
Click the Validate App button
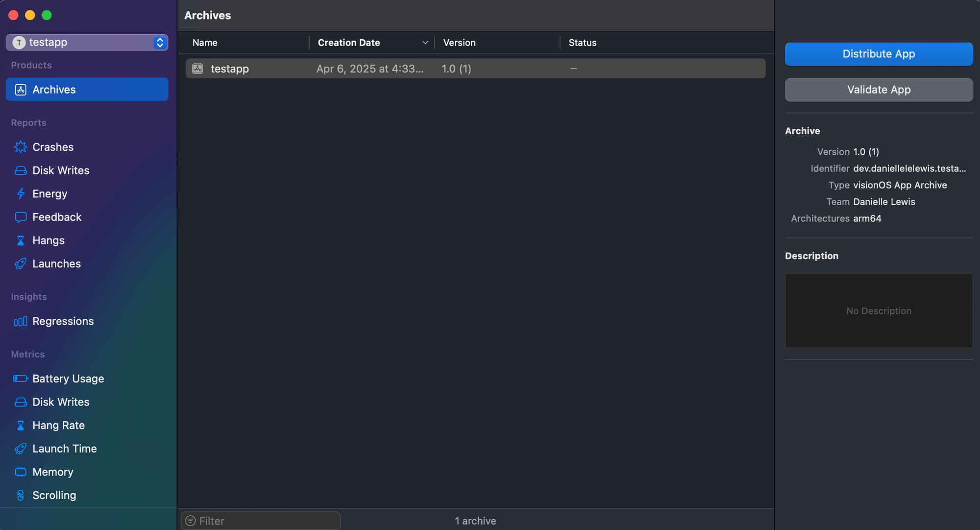tap(879, 90)
